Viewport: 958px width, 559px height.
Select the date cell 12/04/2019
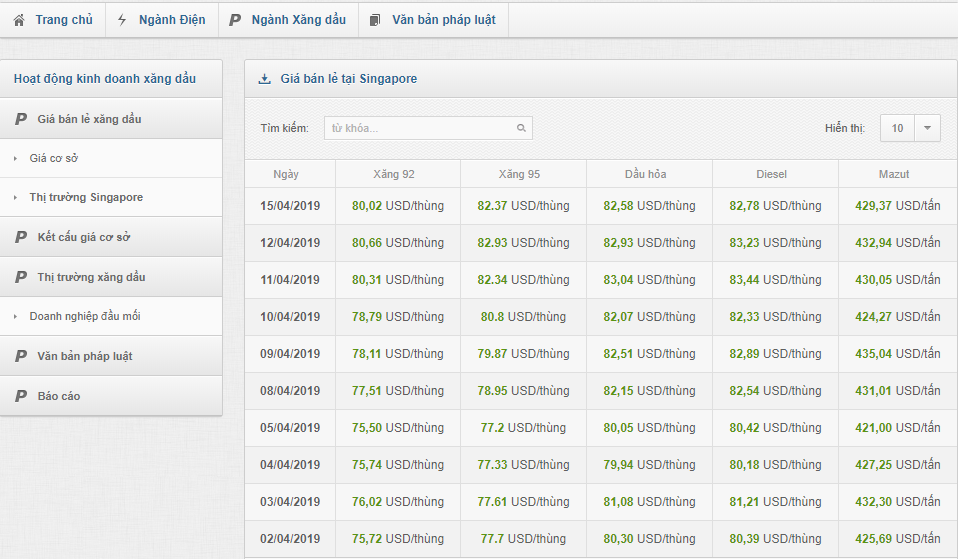pos(290,243)
